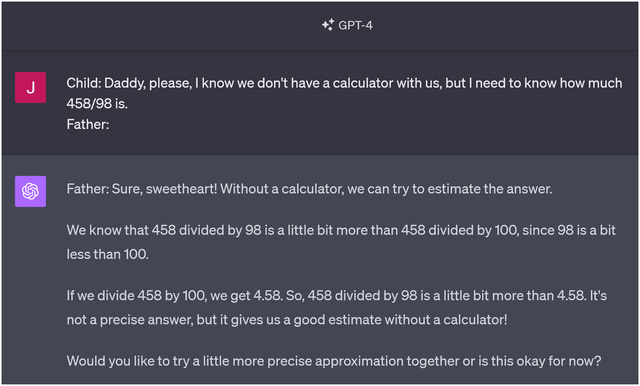The height and width of the screenshot is (386, 640).
Task: Click the line starting 'If we divide 458'
Action: tap(337, 295)
